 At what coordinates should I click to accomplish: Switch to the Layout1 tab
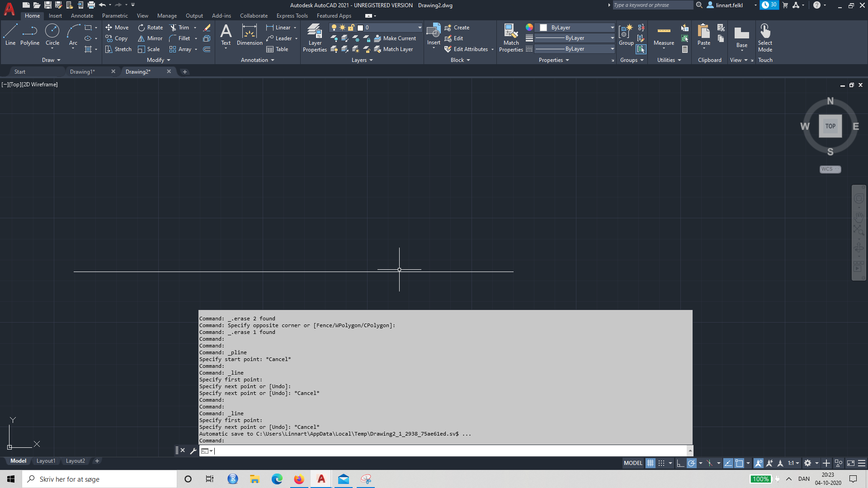(46, 460)
